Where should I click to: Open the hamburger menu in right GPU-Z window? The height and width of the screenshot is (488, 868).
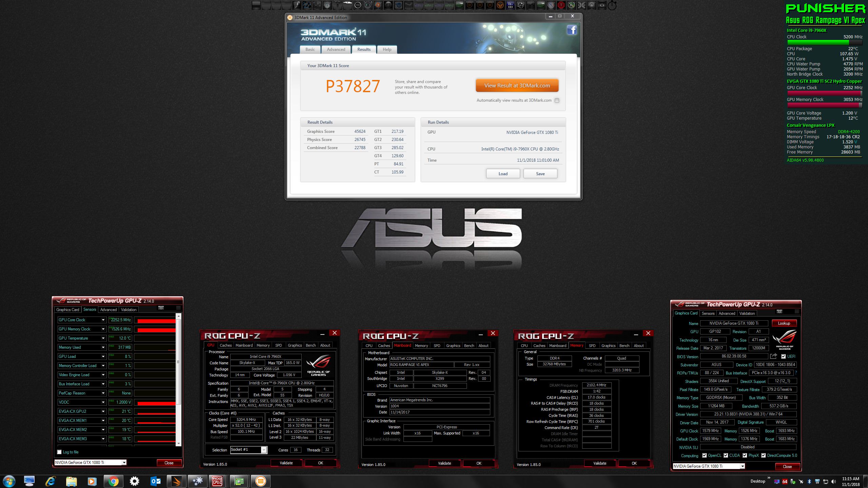pos(797,311)
